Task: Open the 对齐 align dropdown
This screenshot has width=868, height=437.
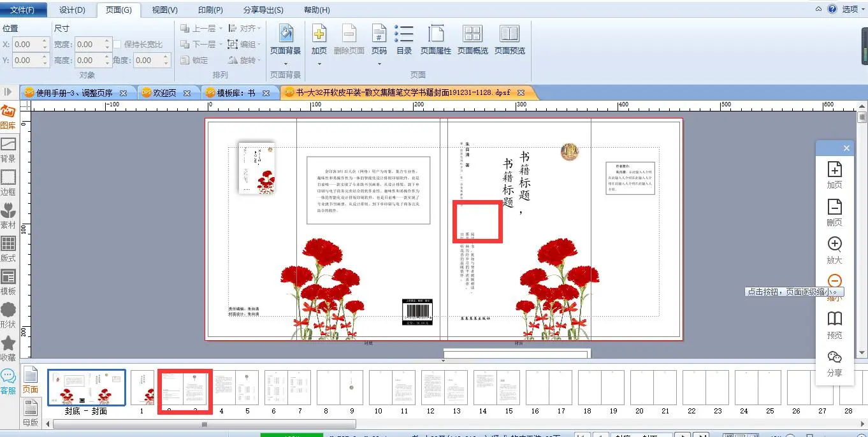Action: pos(244,29)
